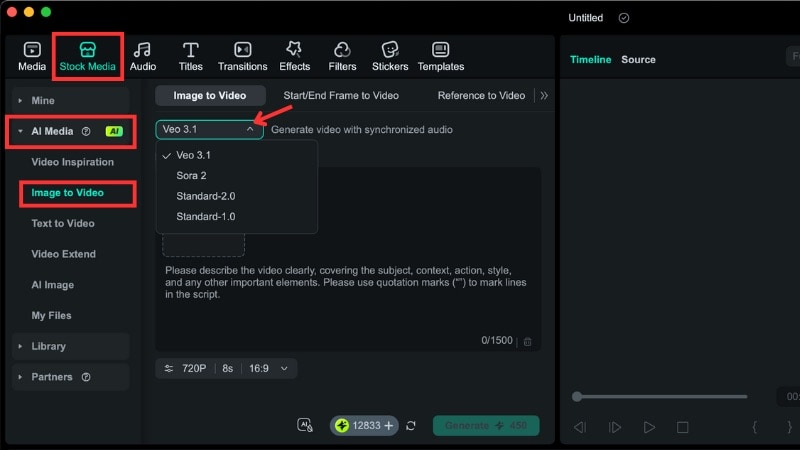Click the AI content label icon
The height and width of the screenshot is (450, 800).
(305, 425)
